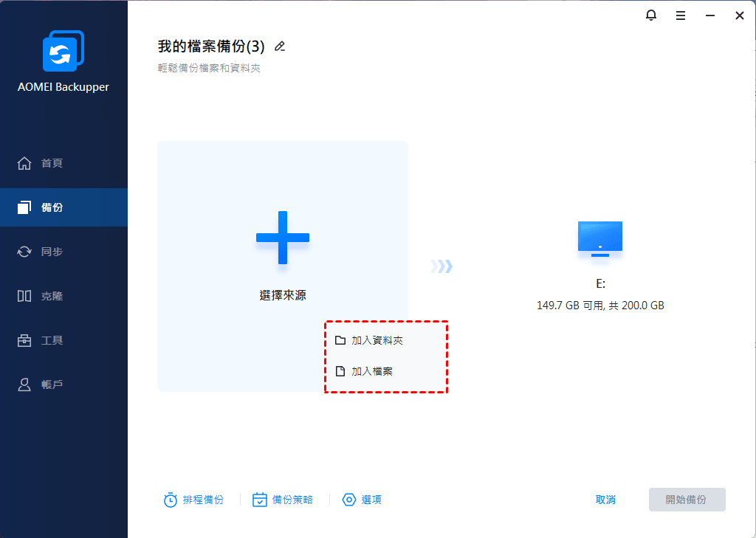Screen dimensions: 756x538
Task: Choose 加入檔案 from popup menu
Action: coord(385,371)
